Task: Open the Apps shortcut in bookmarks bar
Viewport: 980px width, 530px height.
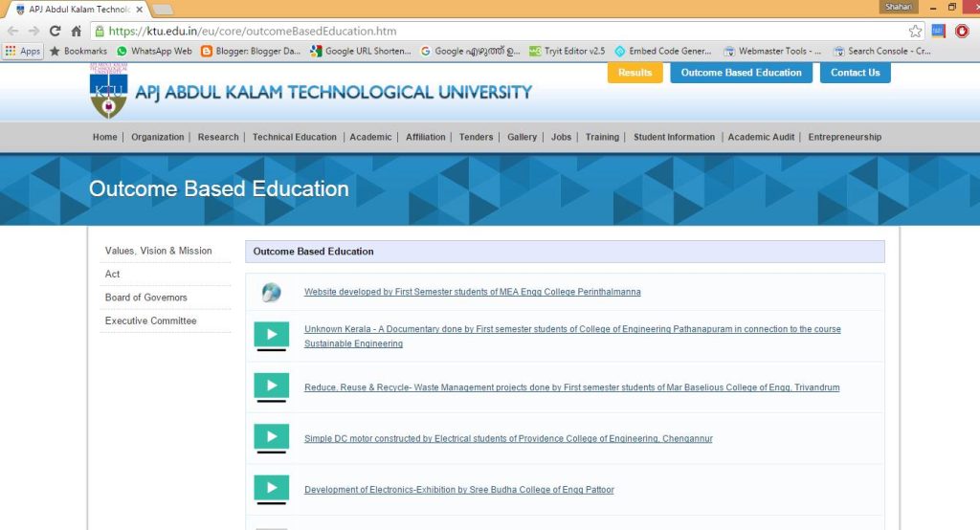Action: point(23,51)
